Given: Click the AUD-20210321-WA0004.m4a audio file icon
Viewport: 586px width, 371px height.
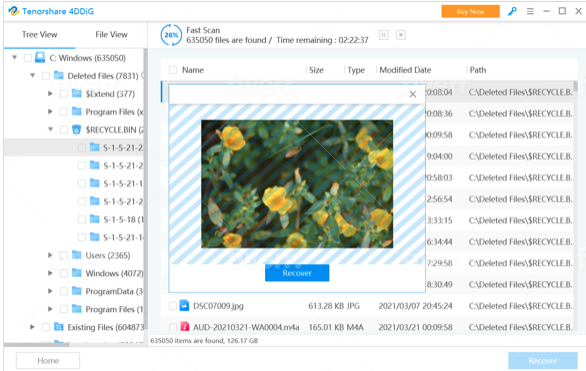Looking at the screenshot, I should pos(184,326).
